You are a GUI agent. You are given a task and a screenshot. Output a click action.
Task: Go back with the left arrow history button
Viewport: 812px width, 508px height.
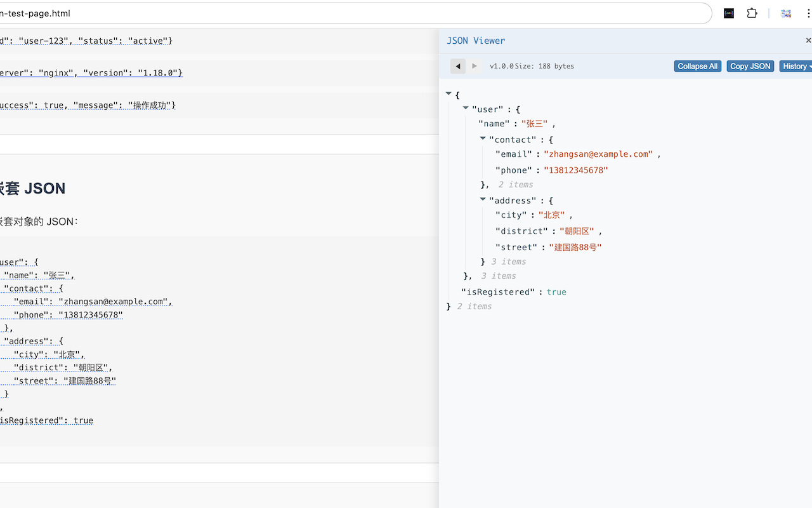click(x=458, y=66)
